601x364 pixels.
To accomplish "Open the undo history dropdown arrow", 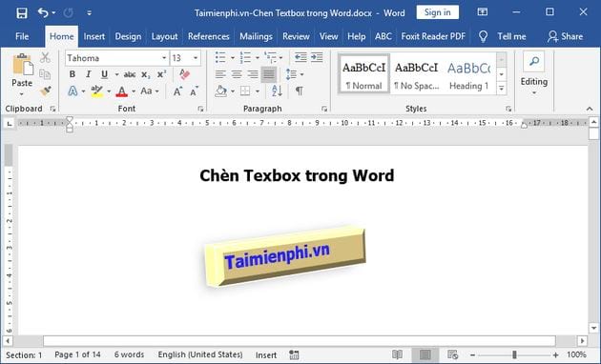I will click(x=53, y=13).
